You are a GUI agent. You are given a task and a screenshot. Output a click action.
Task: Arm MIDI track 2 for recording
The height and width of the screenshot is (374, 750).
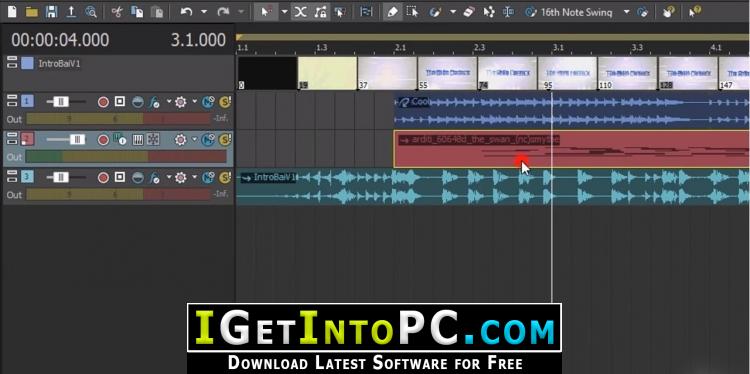coord(103,140)
